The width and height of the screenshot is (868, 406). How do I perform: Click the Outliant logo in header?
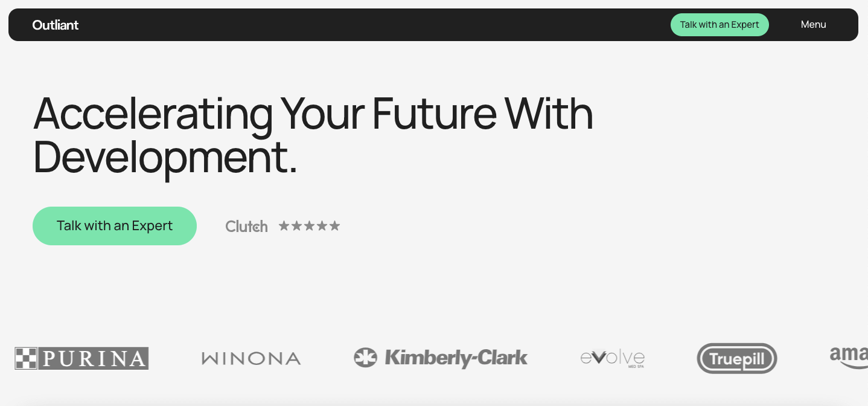[x=56, y=25]
